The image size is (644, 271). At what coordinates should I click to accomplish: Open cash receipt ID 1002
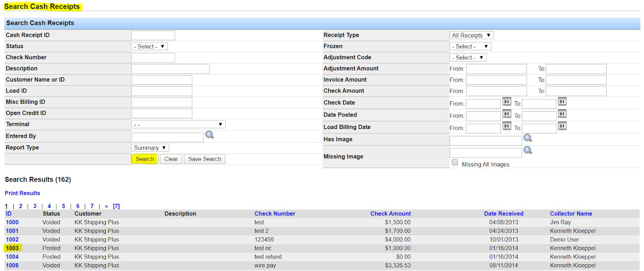coord(12,239)
